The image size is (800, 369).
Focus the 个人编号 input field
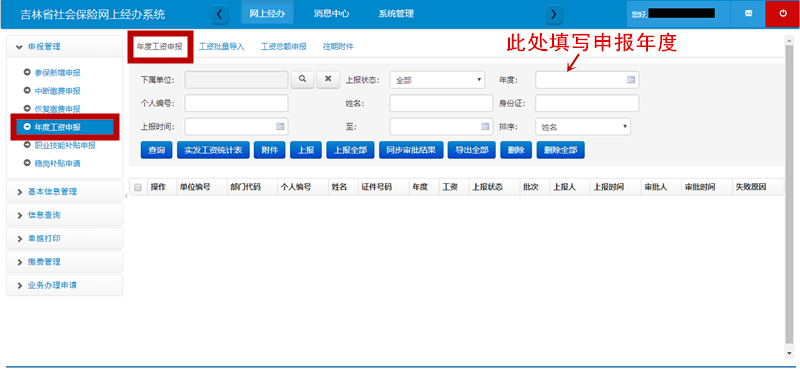(x=236, y=103)
